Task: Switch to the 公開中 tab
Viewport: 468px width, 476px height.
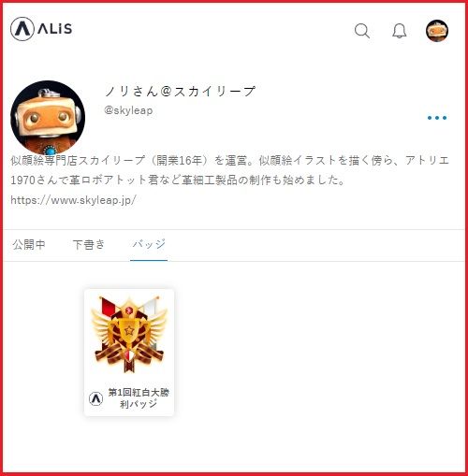Action: click(x=29, y=244)
